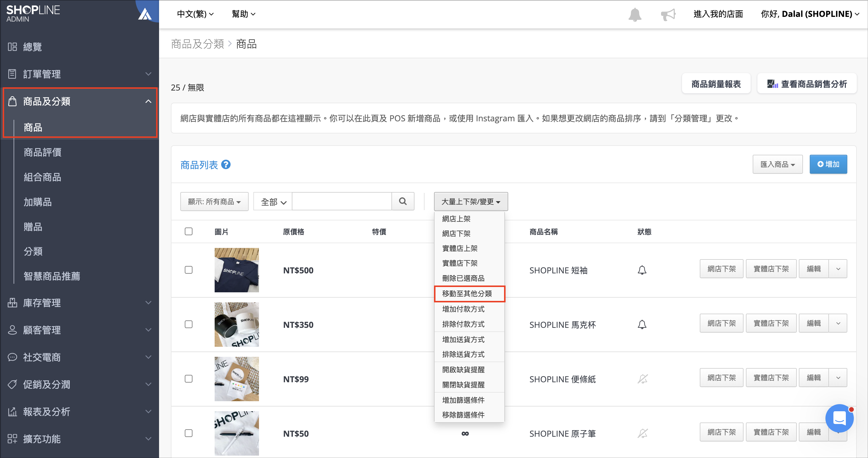This screenshot has height=458, width=868.
Task: Check the SHOPLINE 短袖 row checkbox
Action: [189, 270]
